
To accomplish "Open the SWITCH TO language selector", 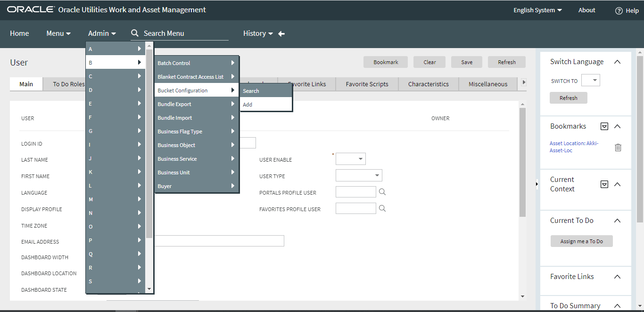I will click(x=591, y=80).
